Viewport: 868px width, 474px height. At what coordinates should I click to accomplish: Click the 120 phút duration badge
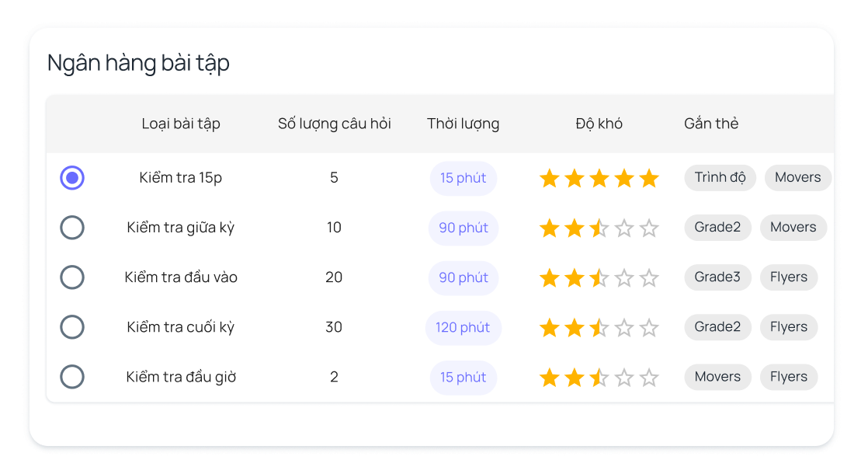pos(463,327)
